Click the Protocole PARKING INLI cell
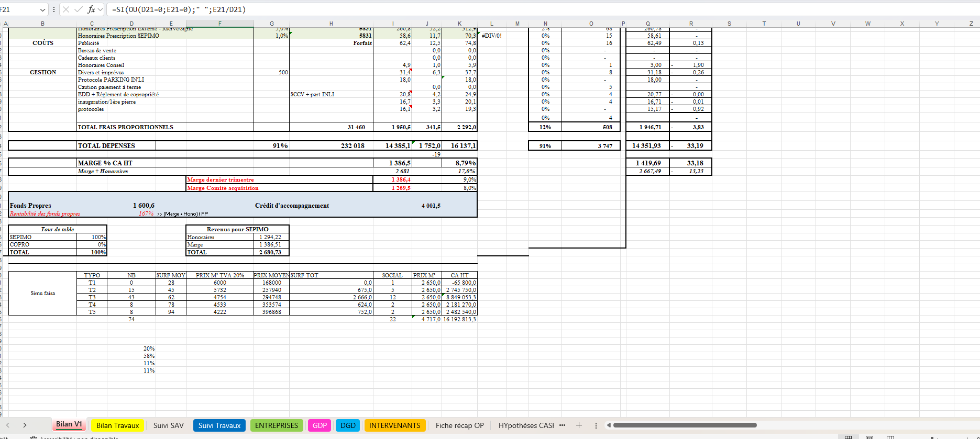 (111, 80)
